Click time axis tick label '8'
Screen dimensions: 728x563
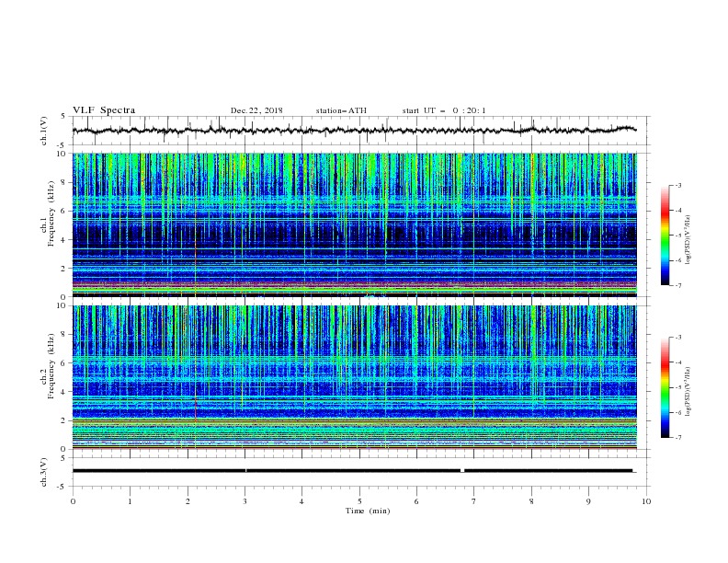click(x=531, y=501)
